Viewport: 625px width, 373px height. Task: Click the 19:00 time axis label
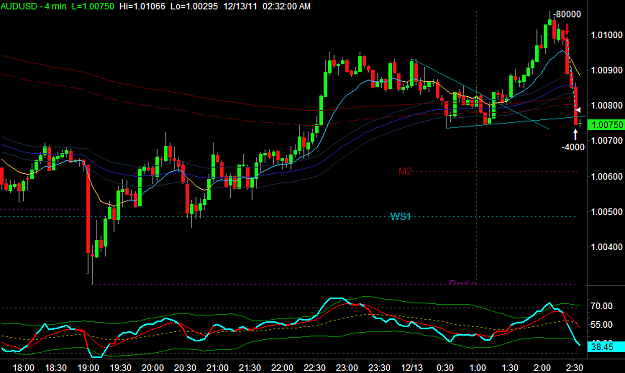pos(88,367)
